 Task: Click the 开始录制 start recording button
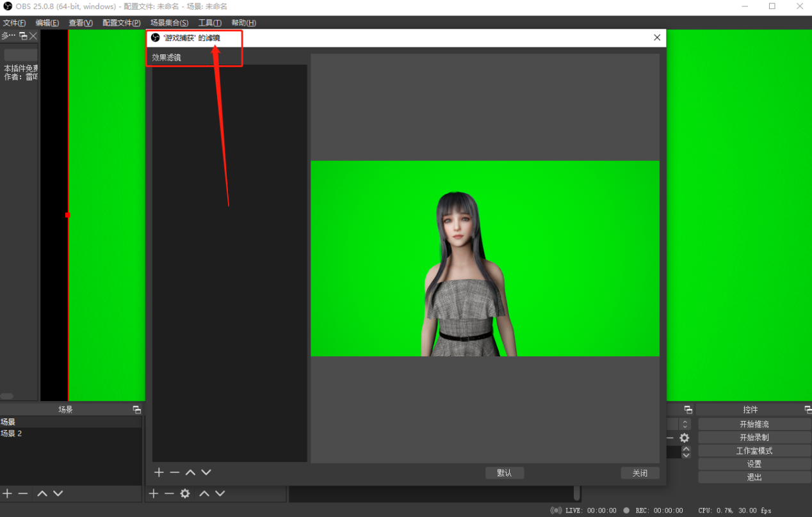coord(754,438)
